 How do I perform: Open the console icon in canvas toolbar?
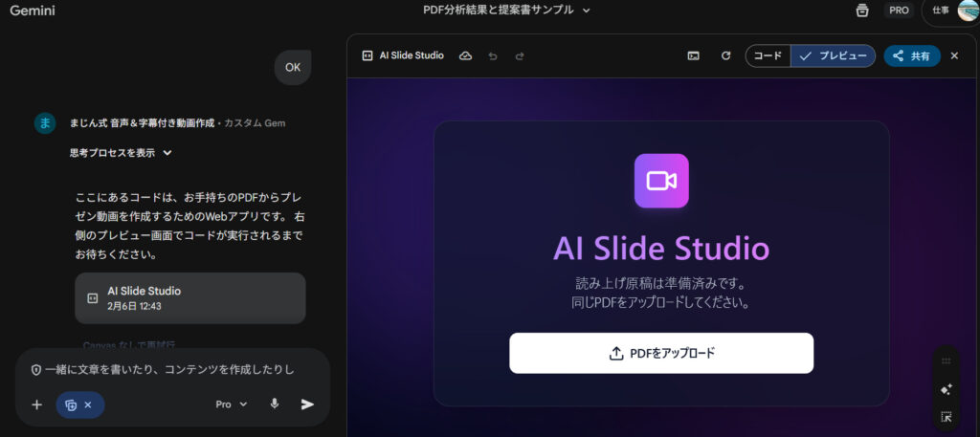pyautogui.click(x=693, y=55)
